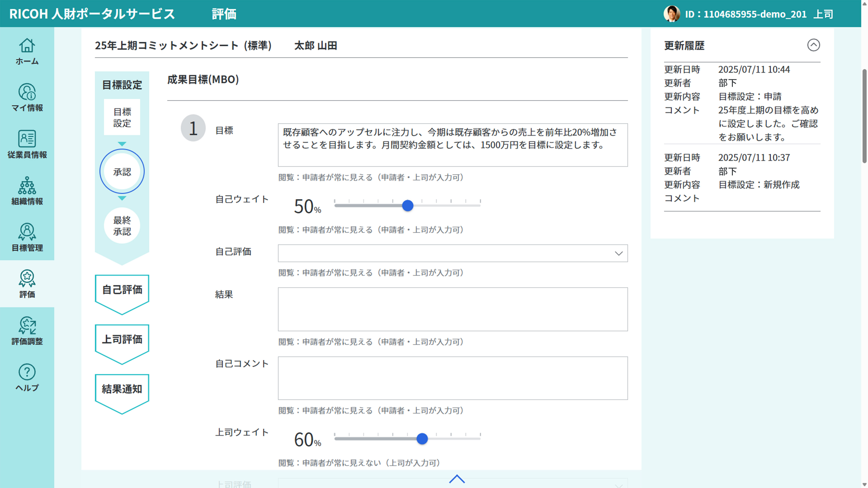Select the 結果通知 phase tab
Screen dimensions: 868x488
[x=122, y=389]
